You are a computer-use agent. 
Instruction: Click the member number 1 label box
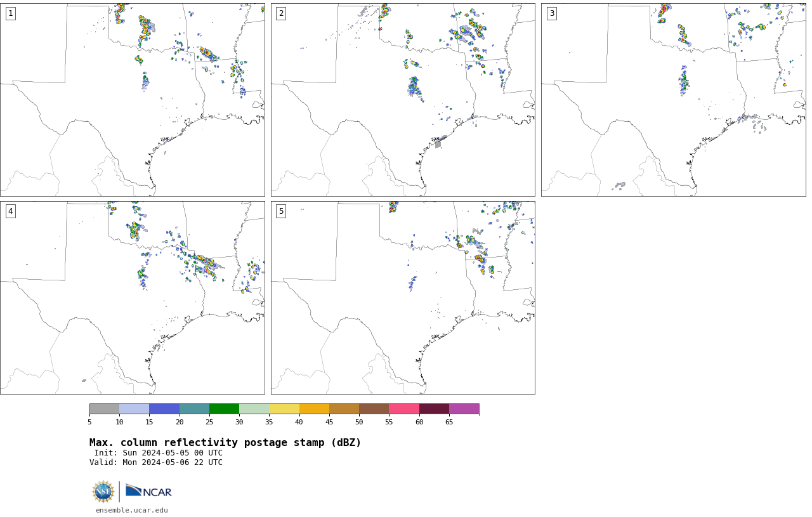10,13
